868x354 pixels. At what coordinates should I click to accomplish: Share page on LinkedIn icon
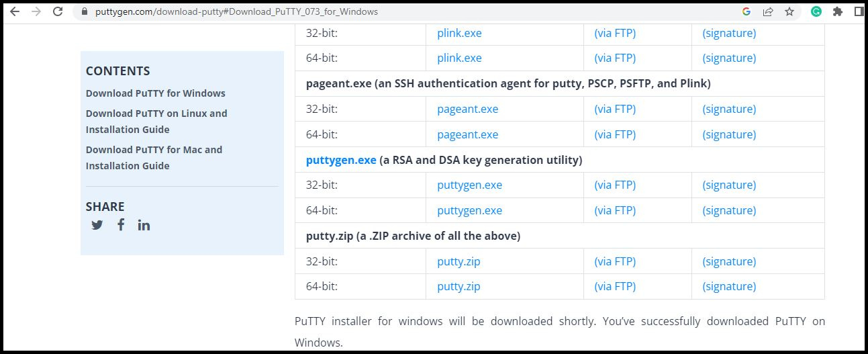(144, 225)
